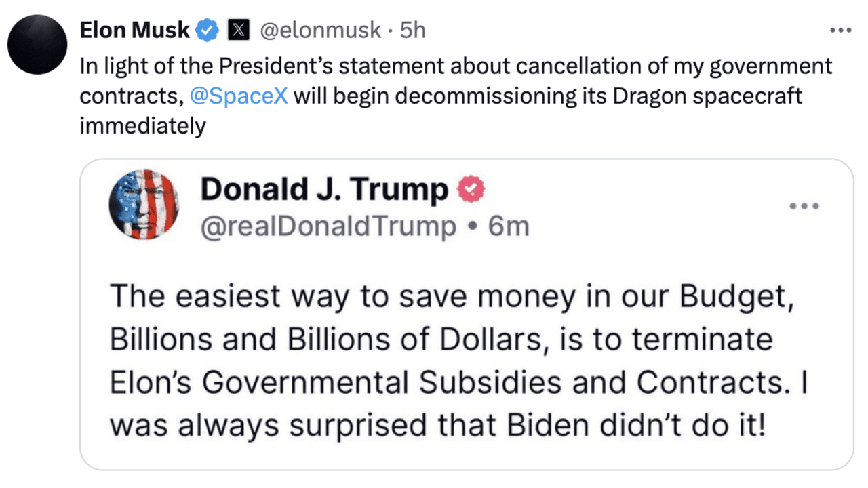Open the more options menu on Elon Musk's tweet

tap(840, 28)
